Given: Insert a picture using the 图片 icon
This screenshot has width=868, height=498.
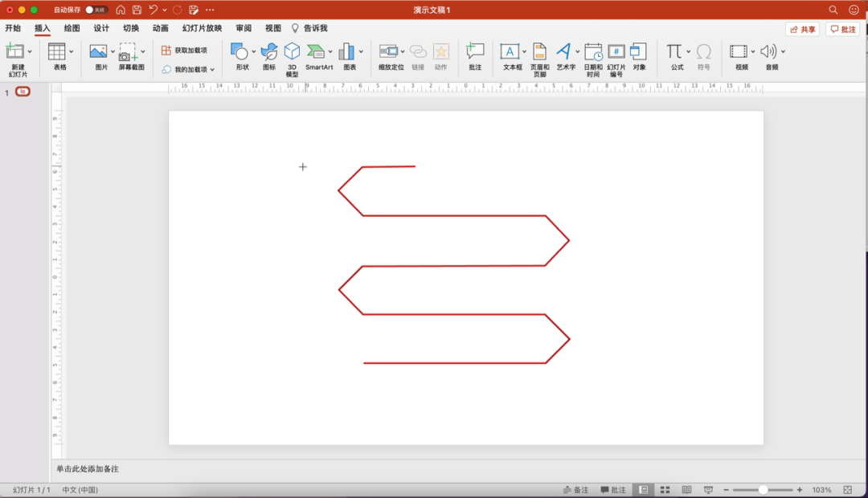Looking at the screenshot, I should coord(99,52).
